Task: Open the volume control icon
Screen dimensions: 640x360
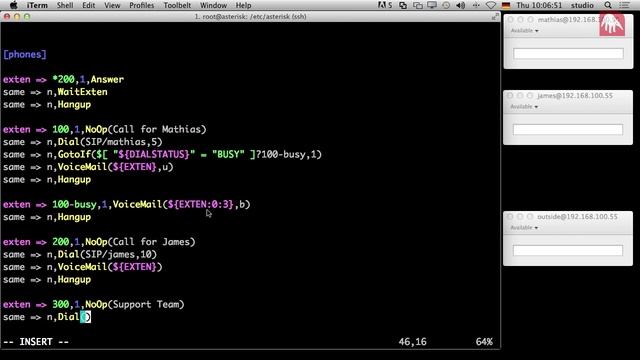Action: 461,5
